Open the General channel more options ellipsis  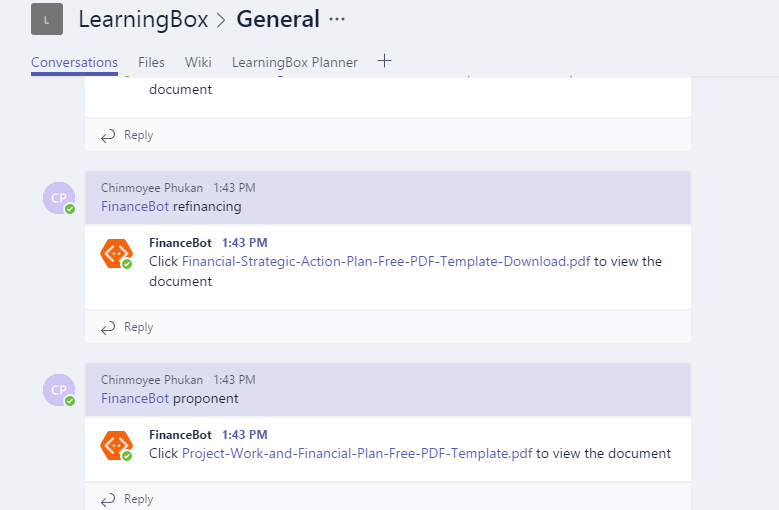(x=337, y=19)
